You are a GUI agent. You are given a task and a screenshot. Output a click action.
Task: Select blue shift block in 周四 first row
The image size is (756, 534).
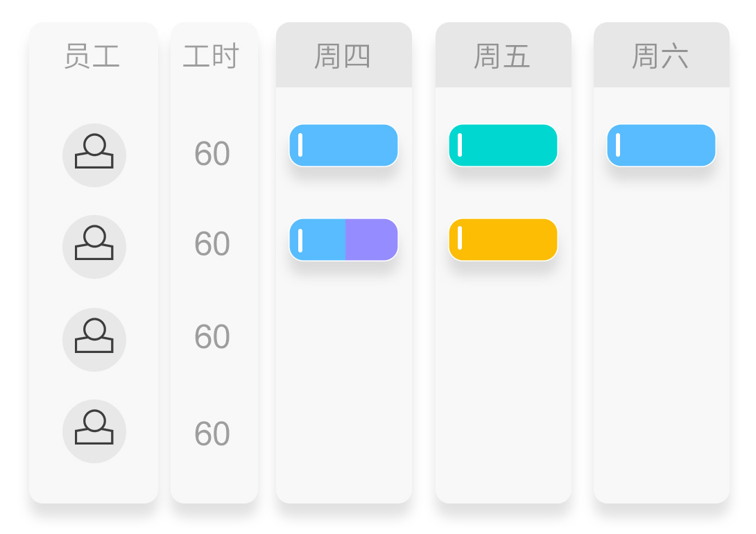coord(344,146)
